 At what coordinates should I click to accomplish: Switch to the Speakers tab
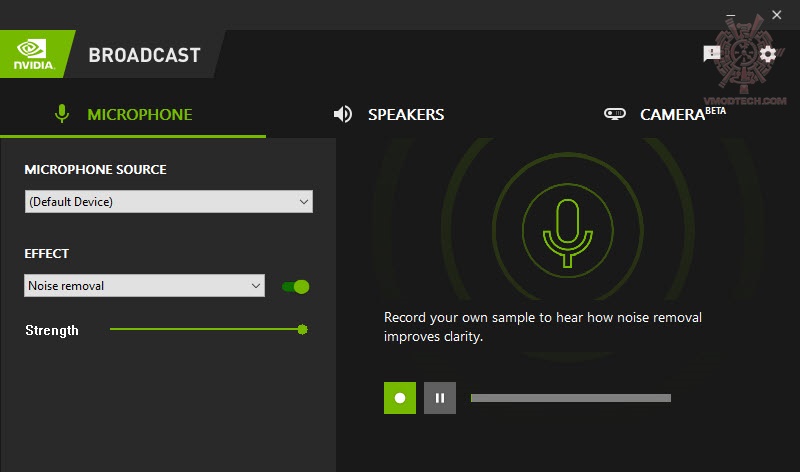click(x=389, y=114)
